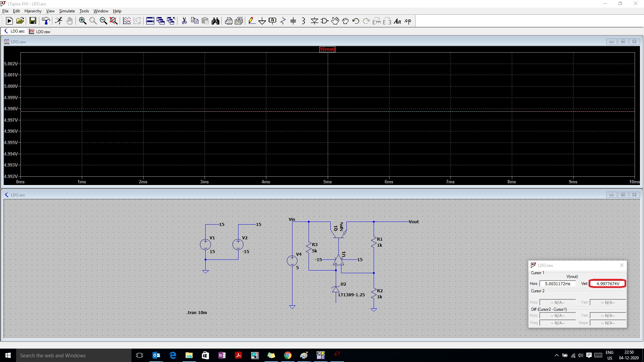Add a SPICE directive with .op
The height and width of the screenshot is (362, 644).
408,21
